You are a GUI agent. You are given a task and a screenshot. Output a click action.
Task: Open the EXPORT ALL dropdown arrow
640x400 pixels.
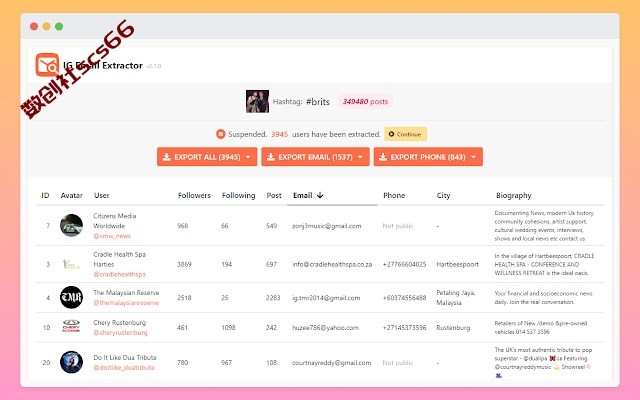coord(248,157)
